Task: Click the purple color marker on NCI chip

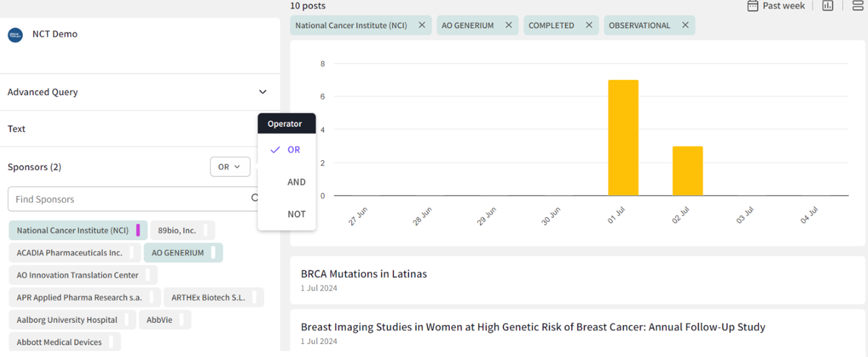Action: coord(138,230)
